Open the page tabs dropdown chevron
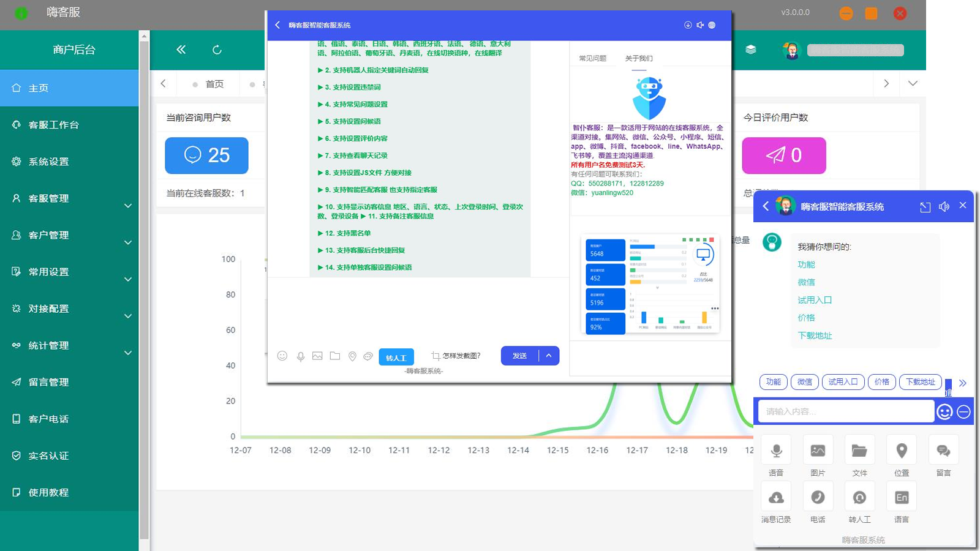This screenshot has width=980, height=551. (913, 83)
